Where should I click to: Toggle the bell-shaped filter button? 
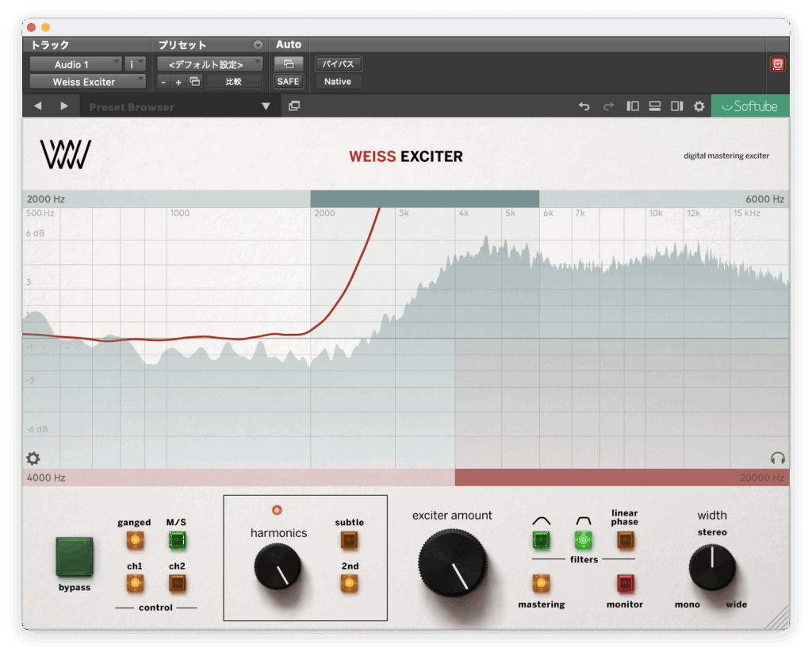click(541, 540)
